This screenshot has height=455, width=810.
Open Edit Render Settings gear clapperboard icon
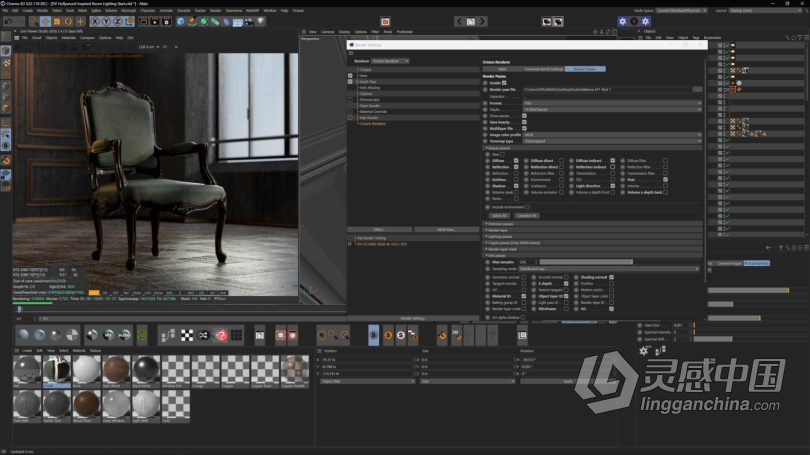[166, 22]
